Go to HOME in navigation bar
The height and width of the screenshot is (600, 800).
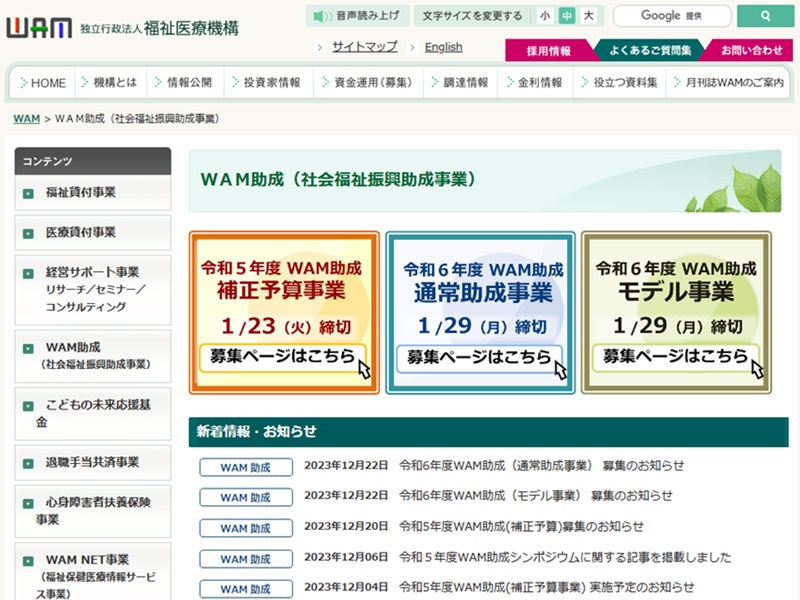pyautogui.click(x=43, y=83)
